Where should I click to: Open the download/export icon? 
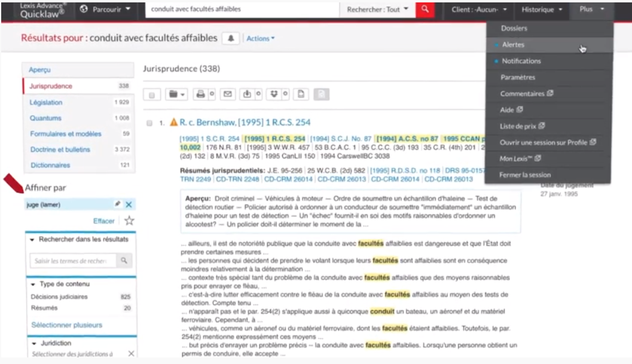(x=248, y=95)
